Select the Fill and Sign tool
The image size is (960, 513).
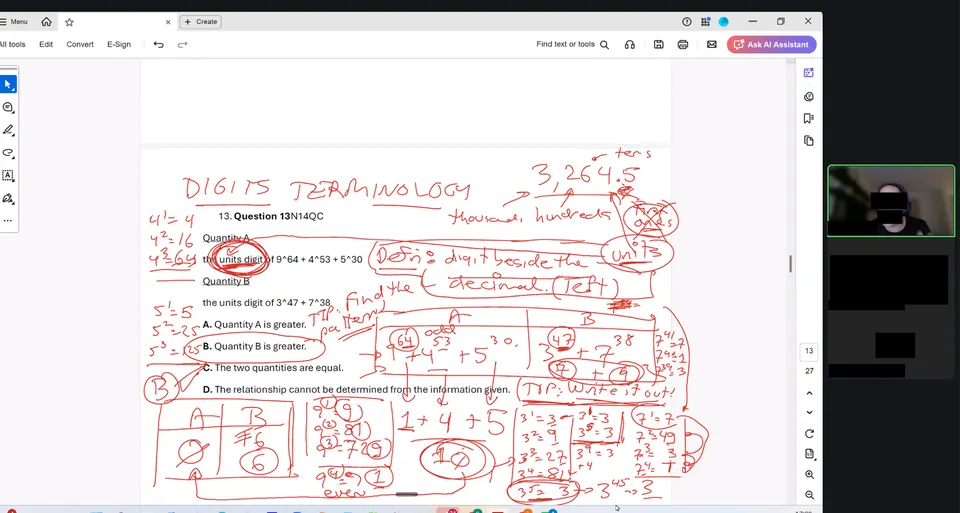[8, 198]
